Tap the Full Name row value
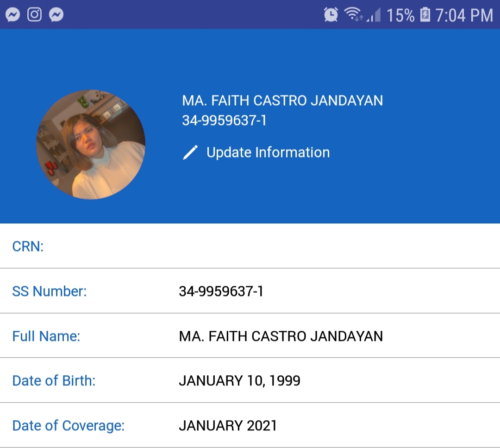The image size is (500, 448). click(281, 336)
